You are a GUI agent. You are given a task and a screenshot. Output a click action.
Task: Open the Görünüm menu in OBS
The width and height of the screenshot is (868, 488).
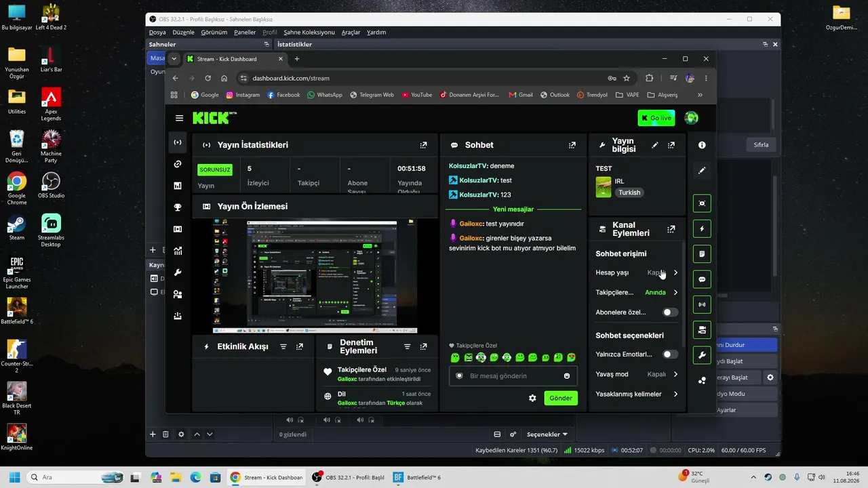pyautogui.click(x=214, y=32)
